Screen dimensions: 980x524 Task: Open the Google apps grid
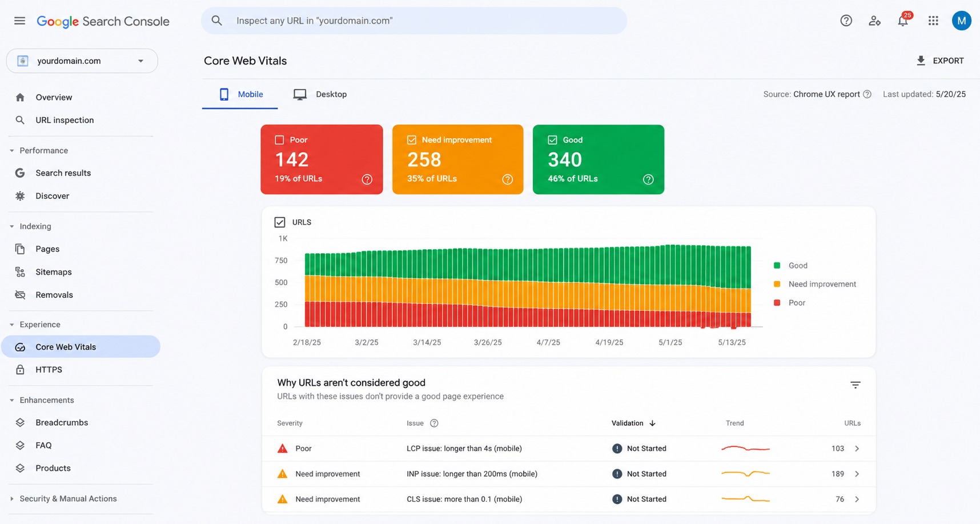(933, 21)
